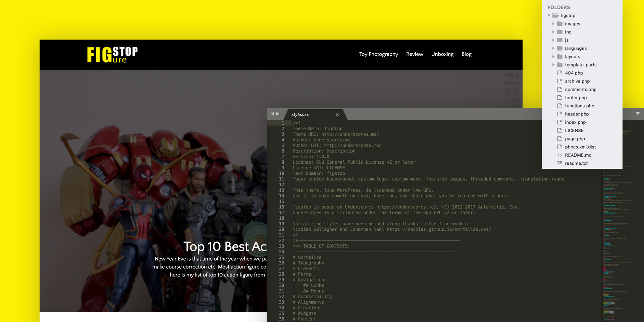This screenshot has height=322, width=644.
Task: Switch to the style.css tab
Action: click(x=300, y=114)
